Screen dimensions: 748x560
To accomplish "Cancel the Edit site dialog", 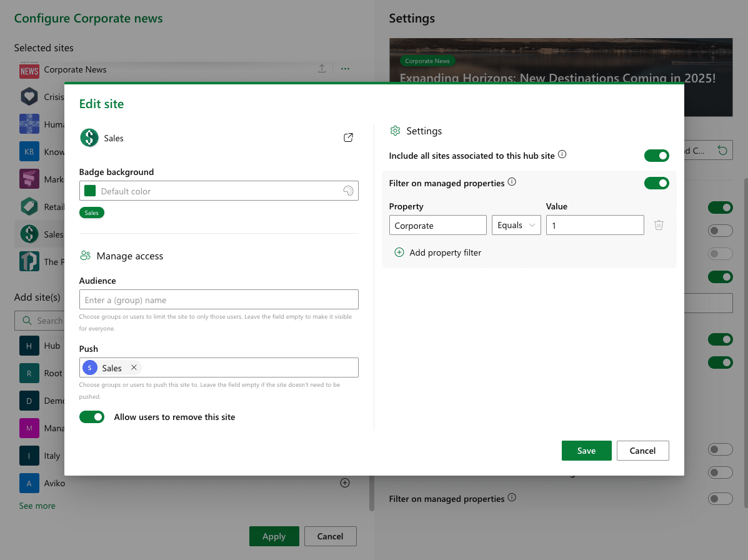I will coord(642,451).
